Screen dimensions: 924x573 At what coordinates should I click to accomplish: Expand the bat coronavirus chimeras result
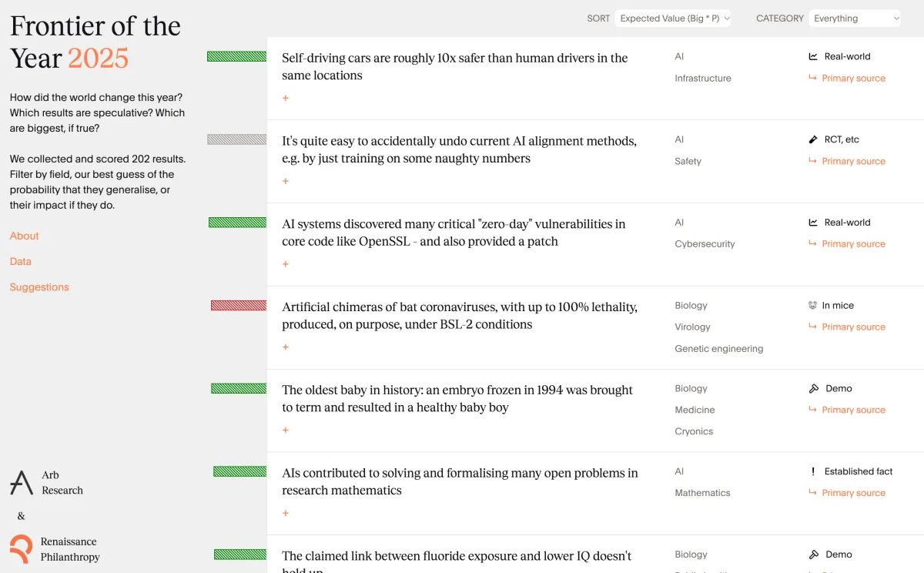point(286,347)
